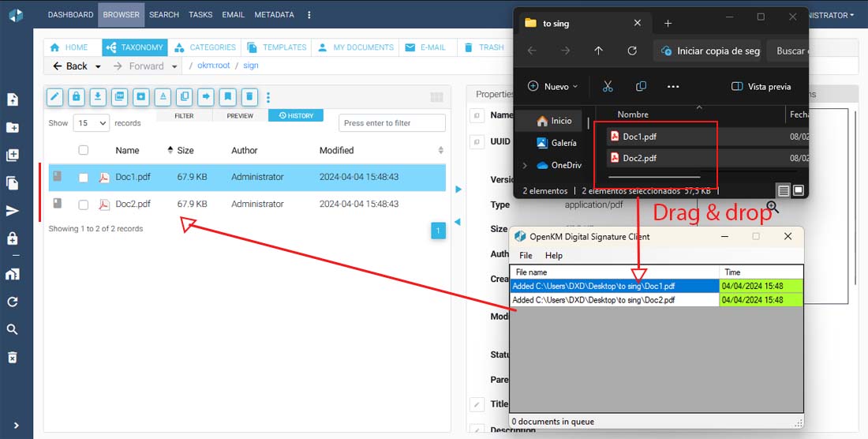Click the purge trash icon in left sidebar
Screen dimensions: 868x439
point(12,357)
